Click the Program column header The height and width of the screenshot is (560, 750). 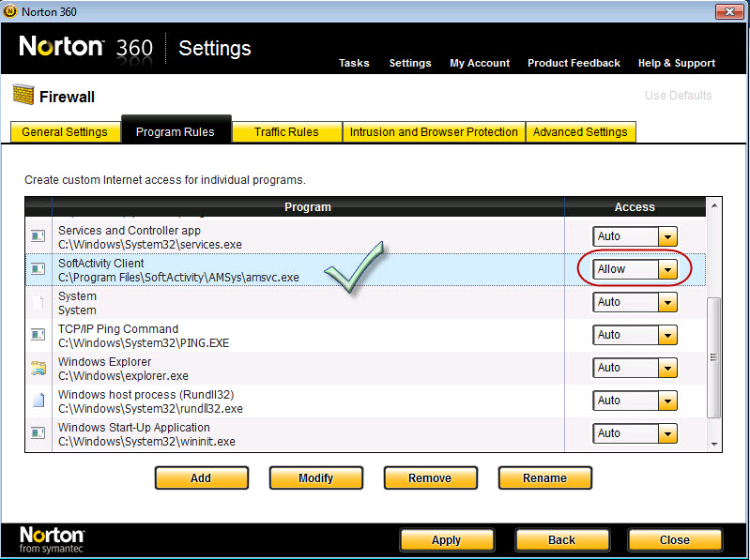click(308, 207)
